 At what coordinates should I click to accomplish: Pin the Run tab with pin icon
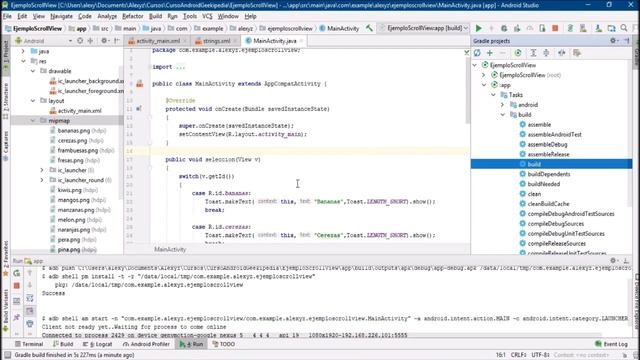[17, 317]
